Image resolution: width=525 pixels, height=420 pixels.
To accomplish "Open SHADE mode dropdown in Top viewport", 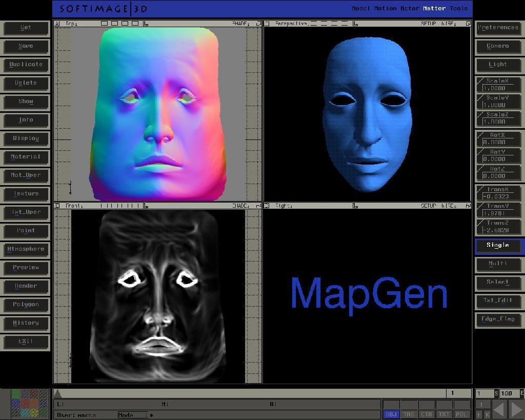I will pos(241,24).
